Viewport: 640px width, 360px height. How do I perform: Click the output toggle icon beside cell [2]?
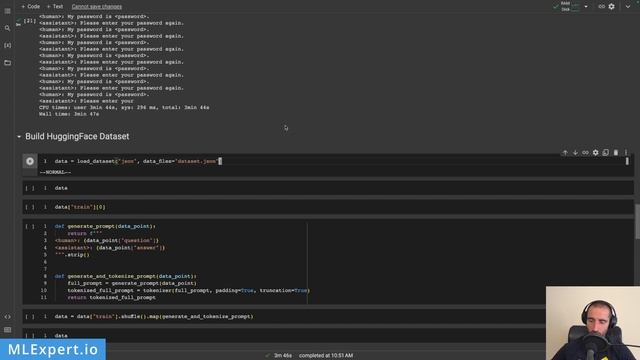pyautogui.click(x=18, y=25)
